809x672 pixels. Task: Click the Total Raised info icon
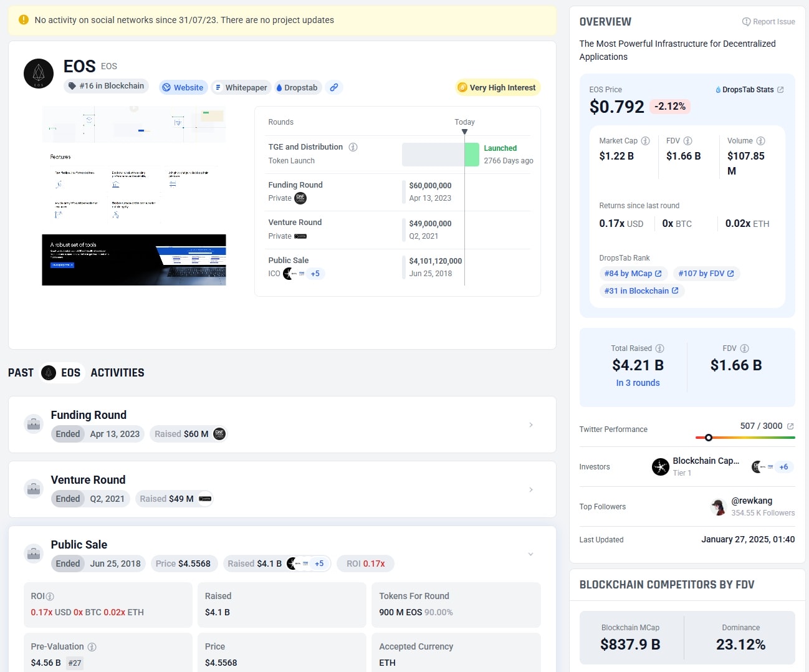click(659, 348)
